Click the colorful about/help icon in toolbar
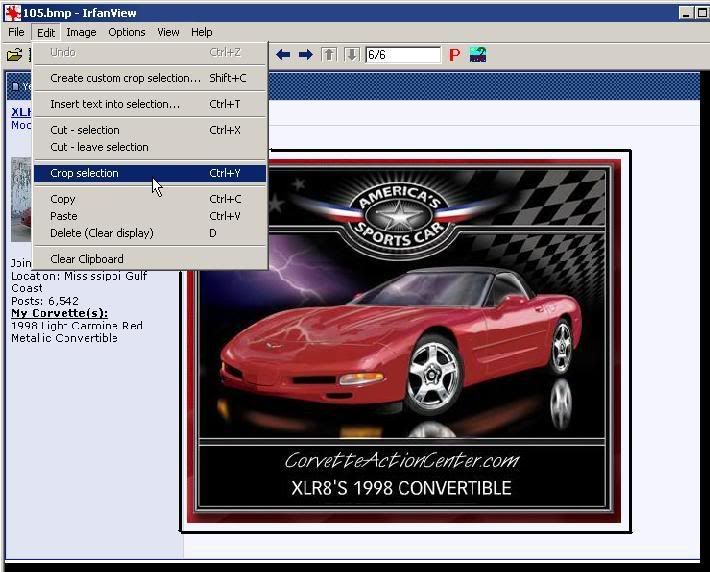This screenshot has width=710, height=572. pyautogui.click(x=477, y=55)
